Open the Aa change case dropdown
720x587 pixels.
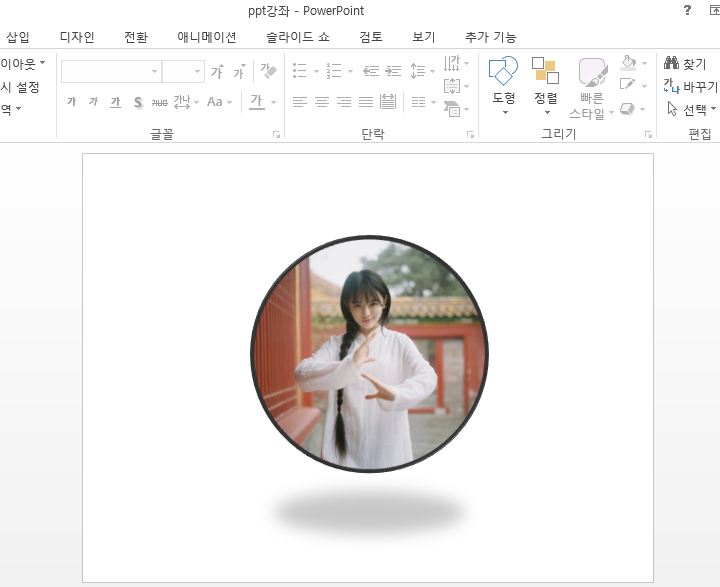219,102
